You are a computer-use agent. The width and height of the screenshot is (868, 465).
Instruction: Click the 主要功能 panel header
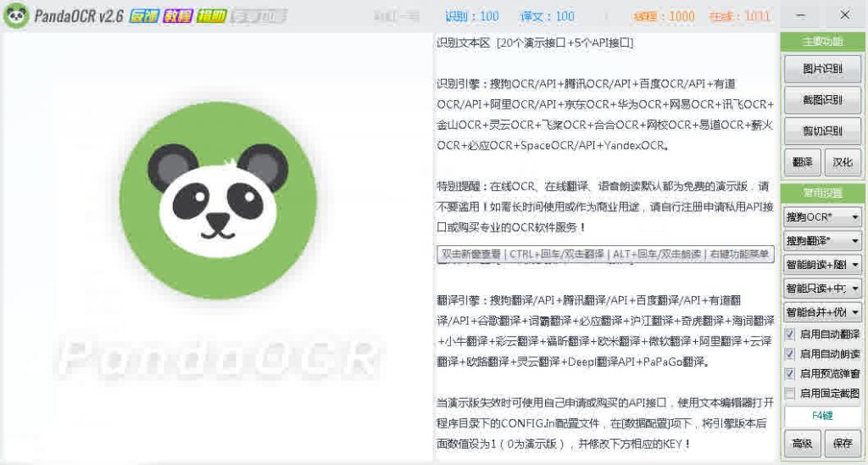click(x=822, y=42)
